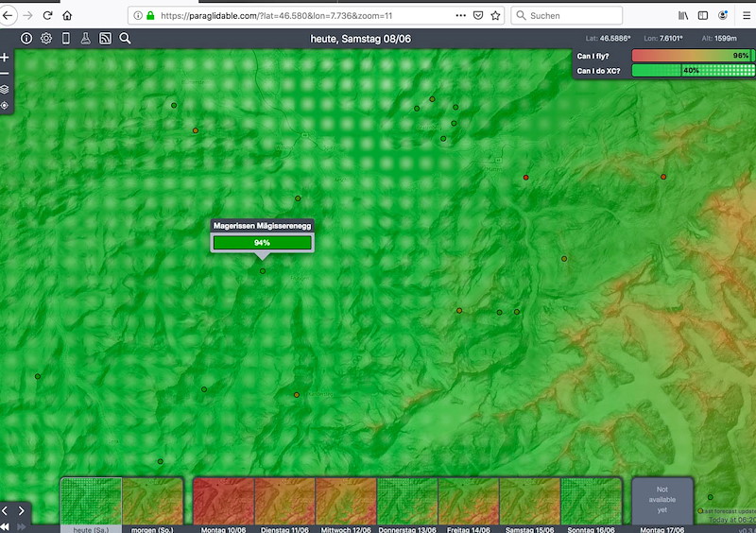Center map on my location icon

coord(5,105)
